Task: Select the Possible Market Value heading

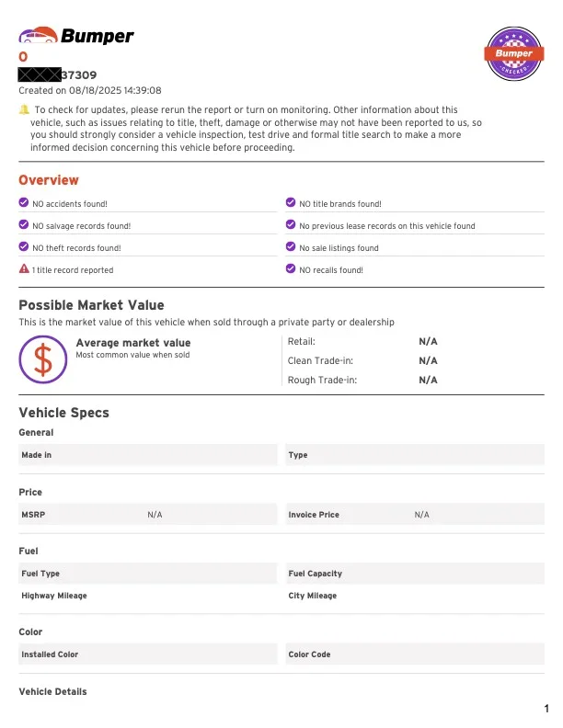Action: (91, 305)
